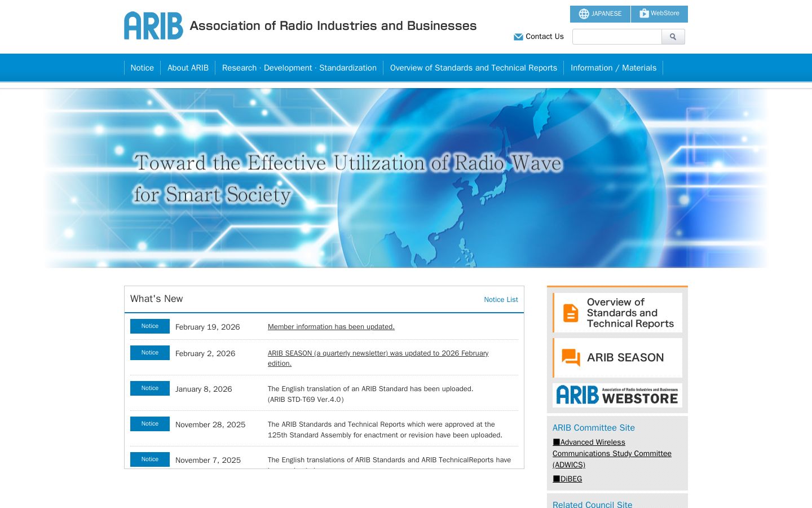Click the date text 'November 28, 2025'
The height and width of the screenshot is (508, 812).
(210, 424)
